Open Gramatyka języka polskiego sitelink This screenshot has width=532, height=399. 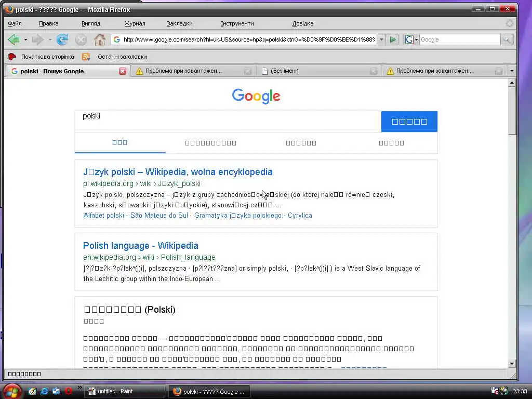coord(238,216)
